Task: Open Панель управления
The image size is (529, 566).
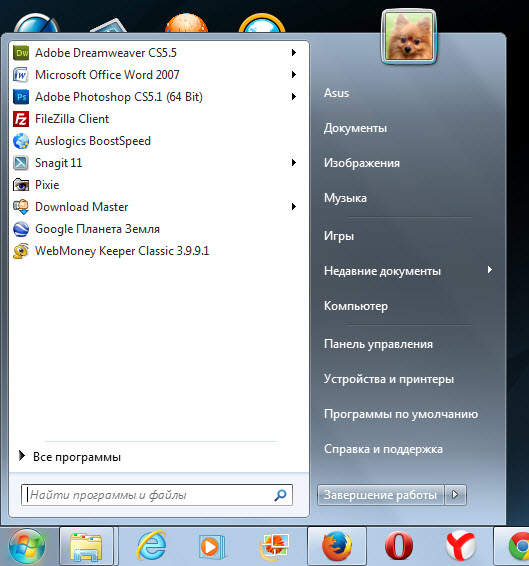Action: click(378, 344)
